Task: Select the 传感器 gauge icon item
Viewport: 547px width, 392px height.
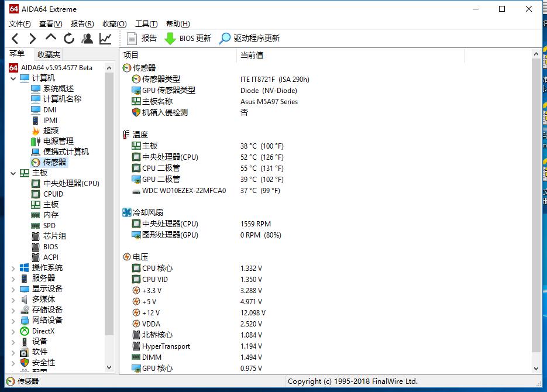Action: (x=49, y=162)
